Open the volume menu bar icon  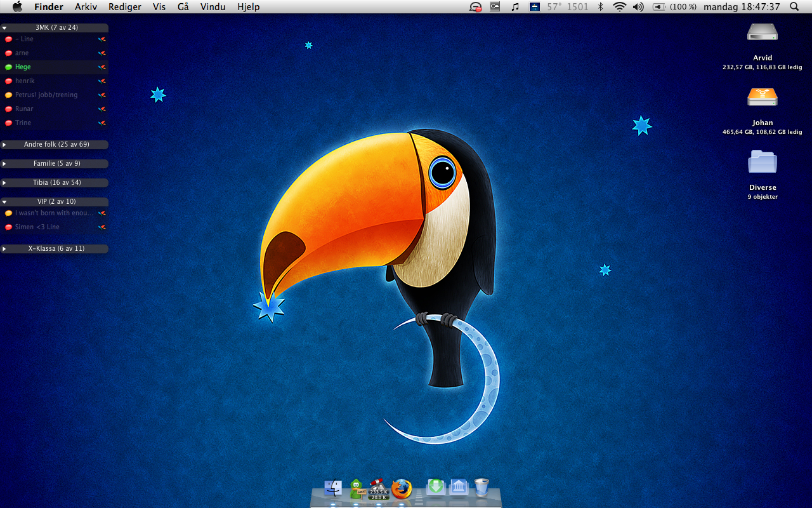pyautogui.click(x=638, y=7)
